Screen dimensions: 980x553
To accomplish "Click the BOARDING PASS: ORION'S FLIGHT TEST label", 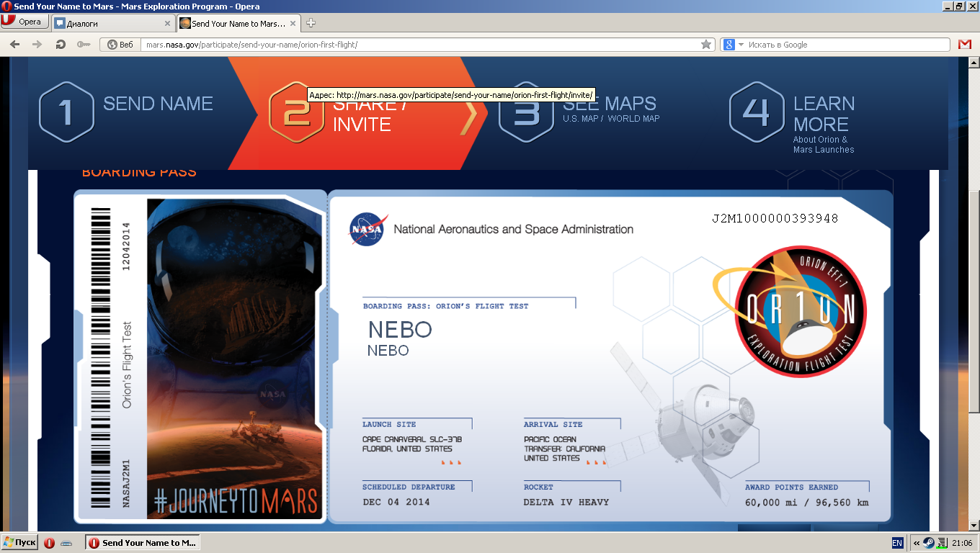I will click(x=445, y=307).
